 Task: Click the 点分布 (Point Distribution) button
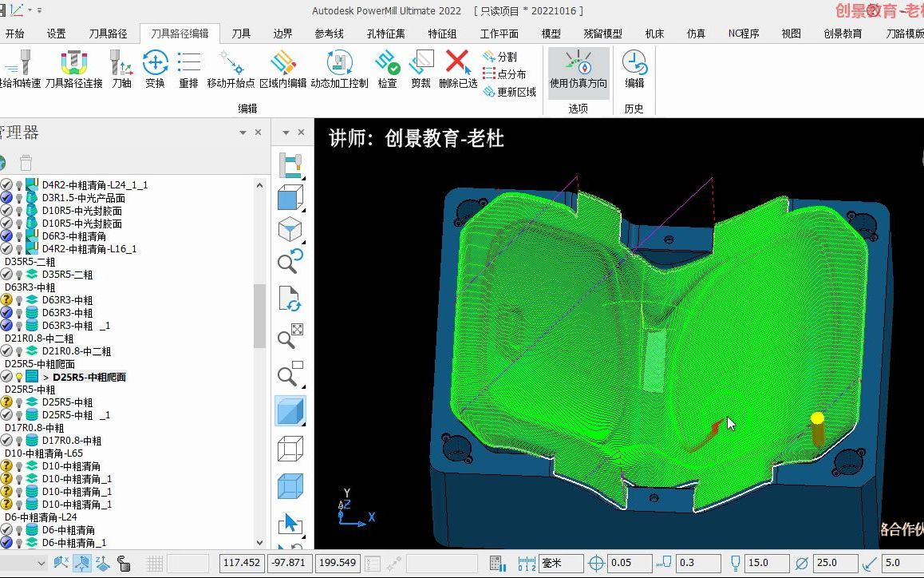pos(504,74)
